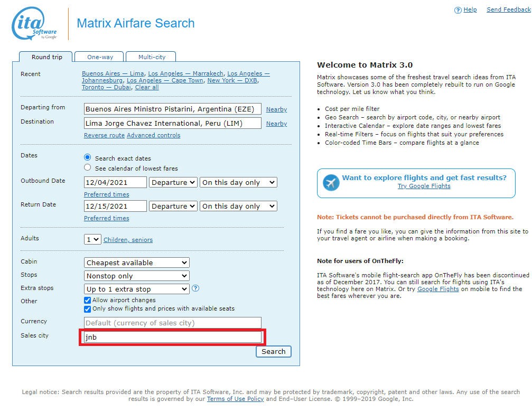Open return date Departure dropdown
532x412 pixels.
click(173, 206)
